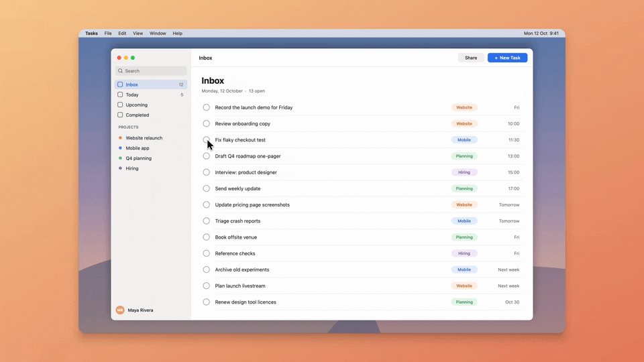
Task: Click Website tag on 'Record the launch demo'
Action: (464, 107)
